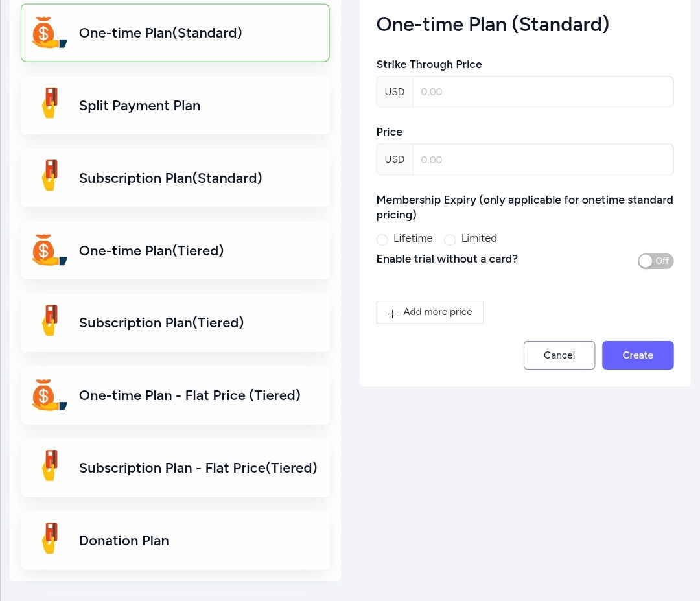Viewport: 700px width, 601px height.
Task: Cancel the plan creation
Action: pyautogui.click(x=559, y=355)
